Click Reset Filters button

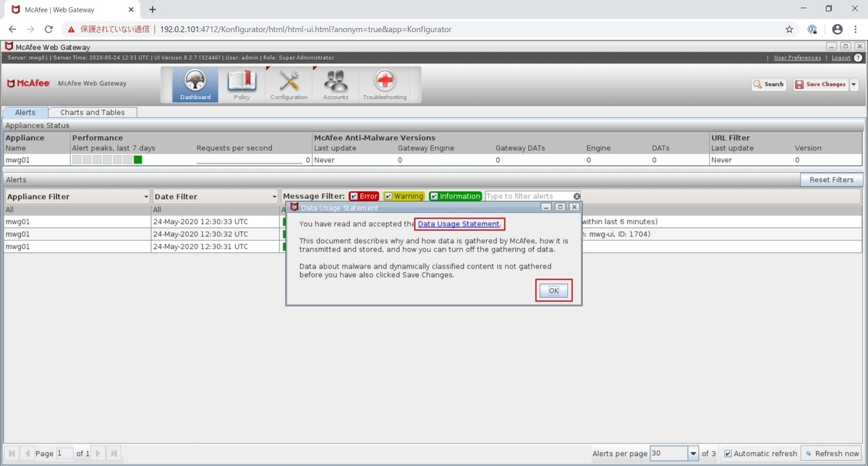tap(831, 179)
